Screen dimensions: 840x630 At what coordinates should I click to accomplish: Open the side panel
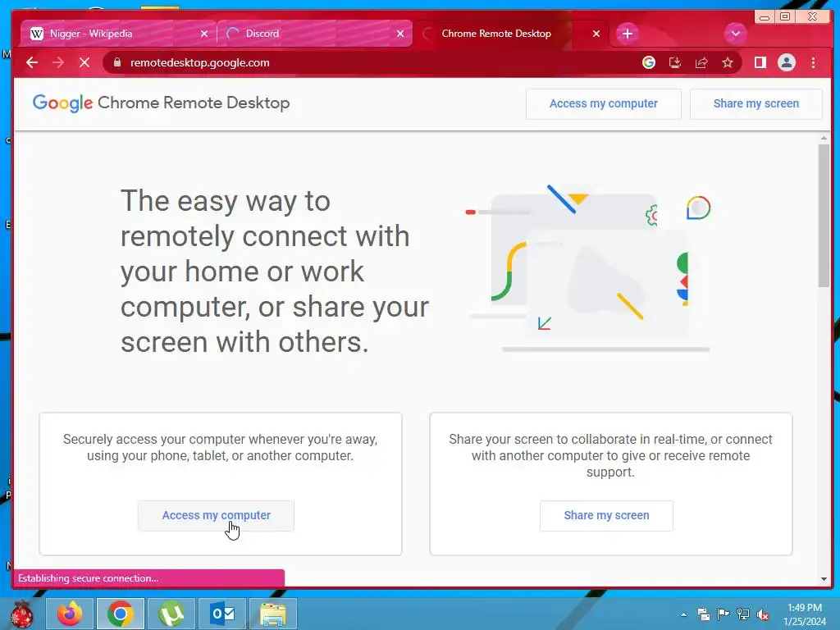pos(760,62)
